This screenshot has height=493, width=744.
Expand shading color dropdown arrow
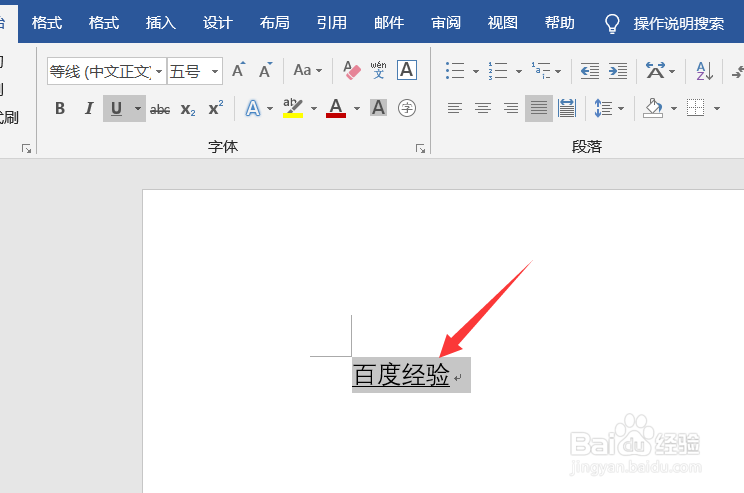pos(674,109)
